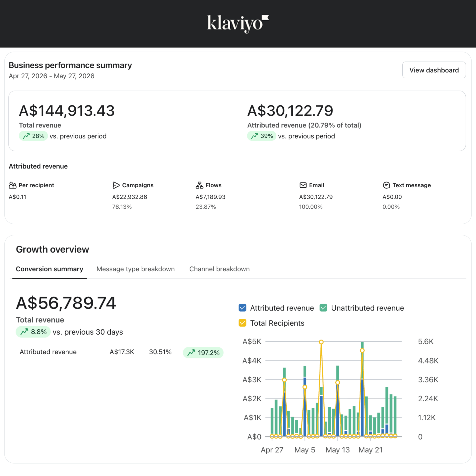Click the Flows hierarchy icon
The height and width of the screenshot is (476, 476).
(199, 185)
